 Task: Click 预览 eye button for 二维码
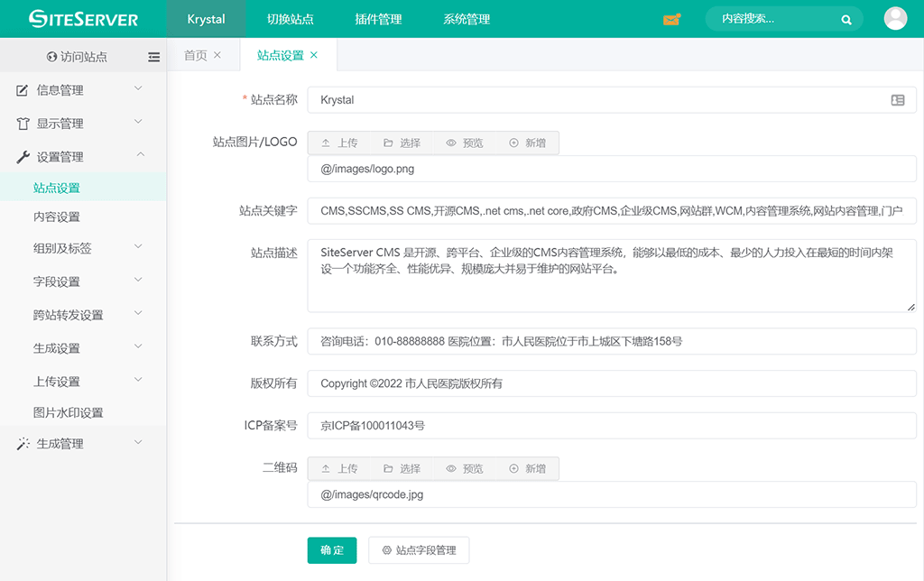pos(465,468)
